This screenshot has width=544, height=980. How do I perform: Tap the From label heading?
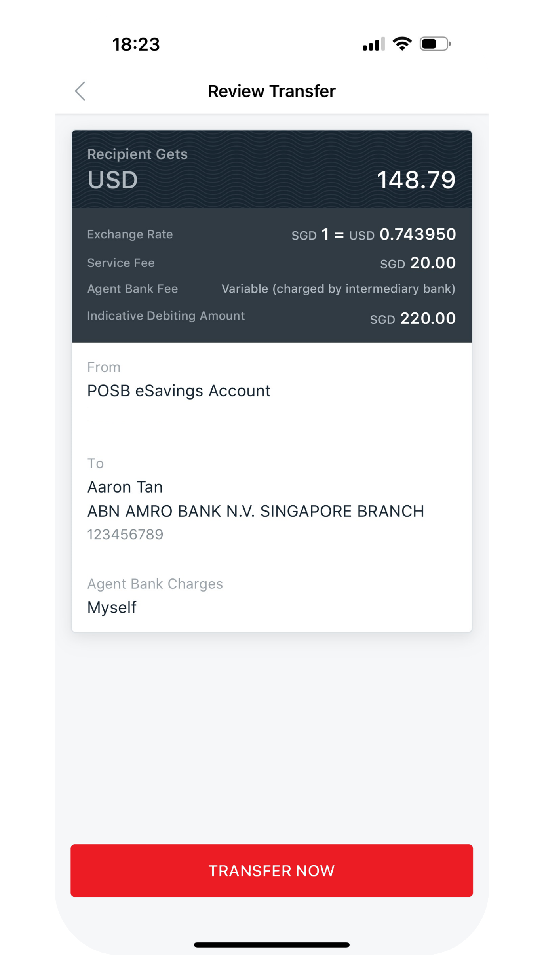[104, 367]
